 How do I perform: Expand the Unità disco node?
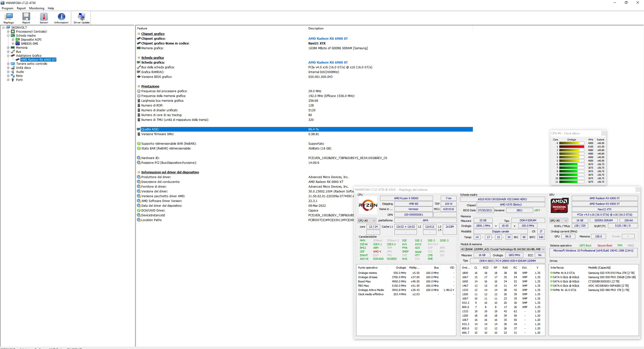(x=8, y=68)
